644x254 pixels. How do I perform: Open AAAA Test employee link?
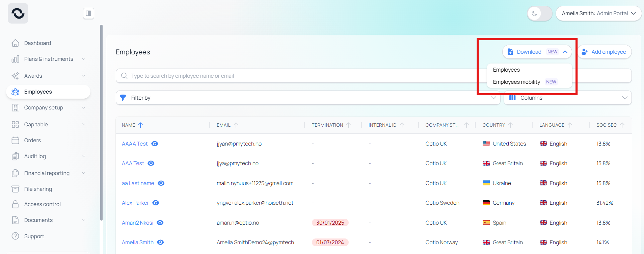[135, 144]
